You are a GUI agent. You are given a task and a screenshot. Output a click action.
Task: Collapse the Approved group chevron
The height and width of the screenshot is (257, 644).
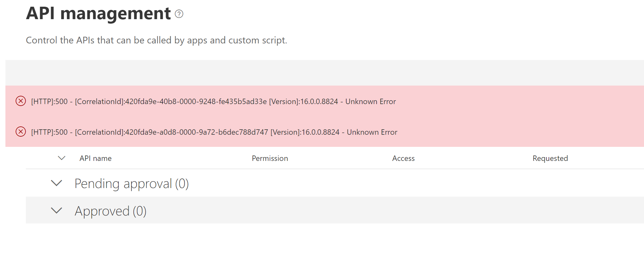[x=56, y=211]
